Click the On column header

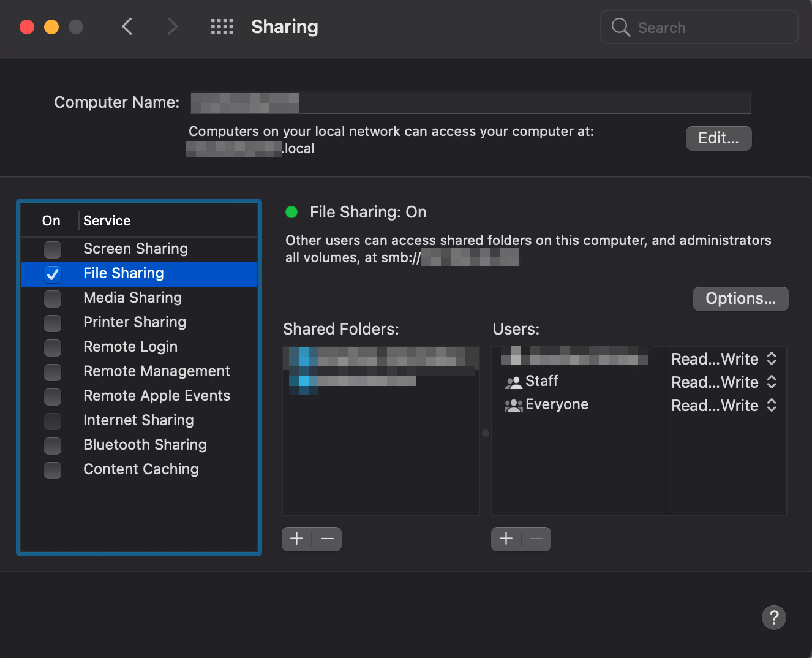(51, 221)
